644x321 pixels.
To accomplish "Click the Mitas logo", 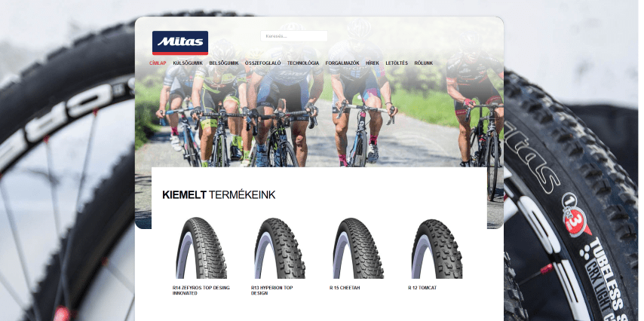I will (180, 43).
